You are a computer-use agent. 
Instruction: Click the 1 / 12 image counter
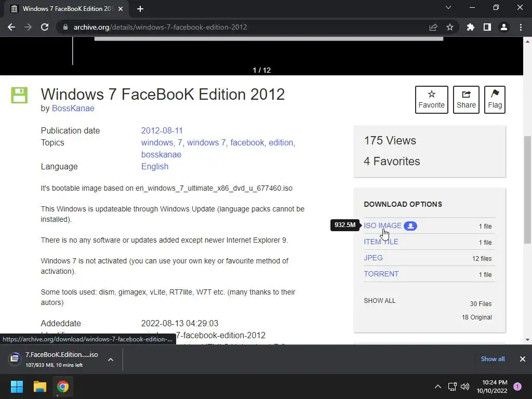click(262, 70)
